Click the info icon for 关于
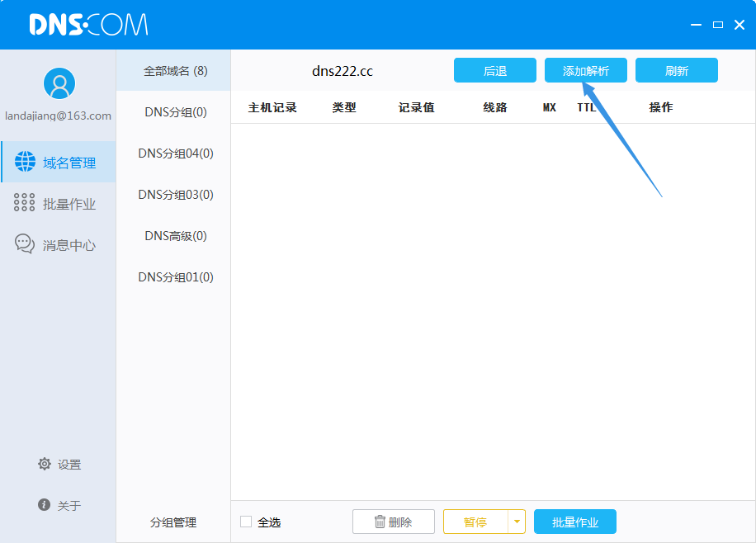Image resolution: width=756 pixels, height=543 pixels. click(x=45, y=504)
